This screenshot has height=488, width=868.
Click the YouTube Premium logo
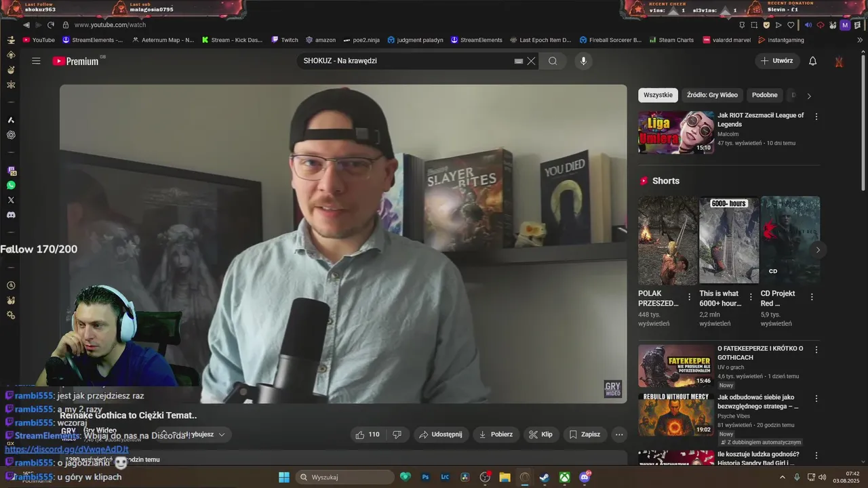coord(76,61)
